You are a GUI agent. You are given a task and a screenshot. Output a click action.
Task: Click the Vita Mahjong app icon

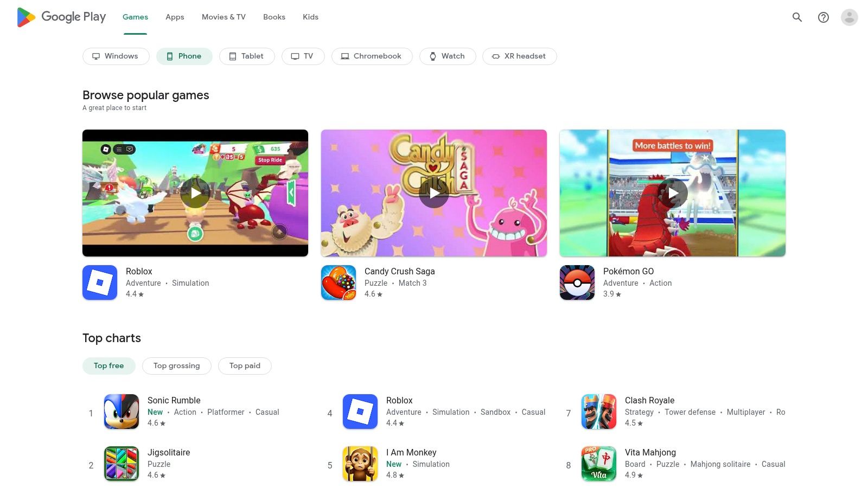[598, 464]
